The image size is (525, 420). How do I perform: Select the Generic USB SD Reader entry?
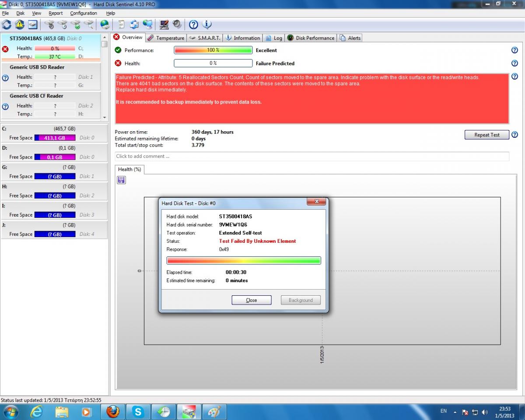pyautogui.click(x=51, y=77)
